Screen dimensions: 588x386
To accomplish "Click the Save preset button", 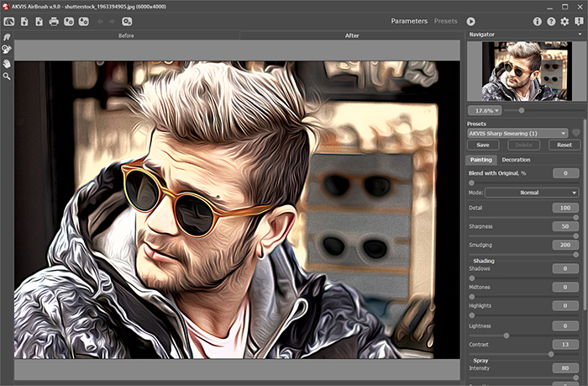I will (x=483, y=145).
